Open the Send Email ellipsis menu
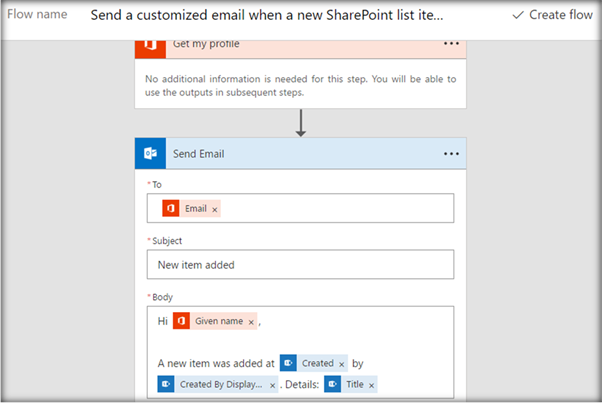 [x=451, y=153]
